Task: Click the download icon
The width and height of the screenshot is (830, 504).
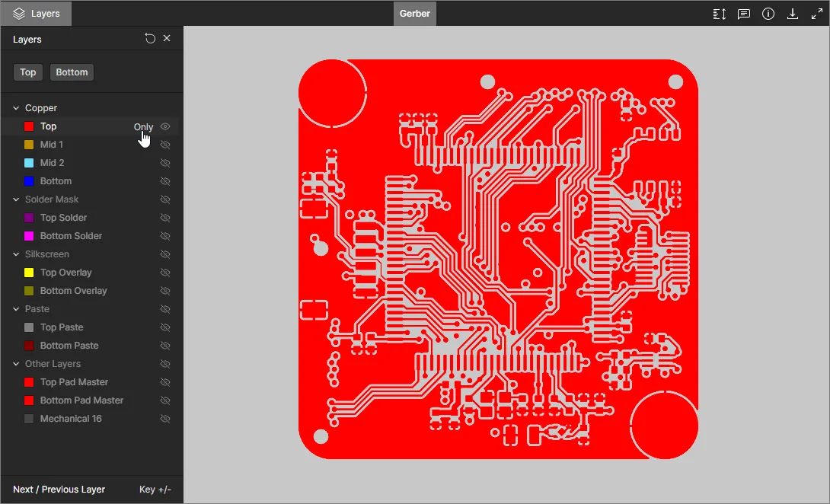Action: pos(793,14)
